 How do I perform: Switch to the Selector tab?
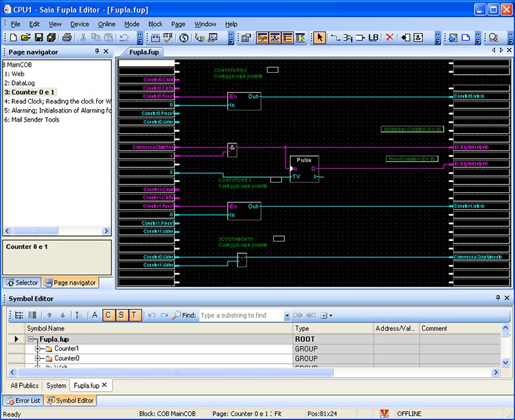[22, 283]
